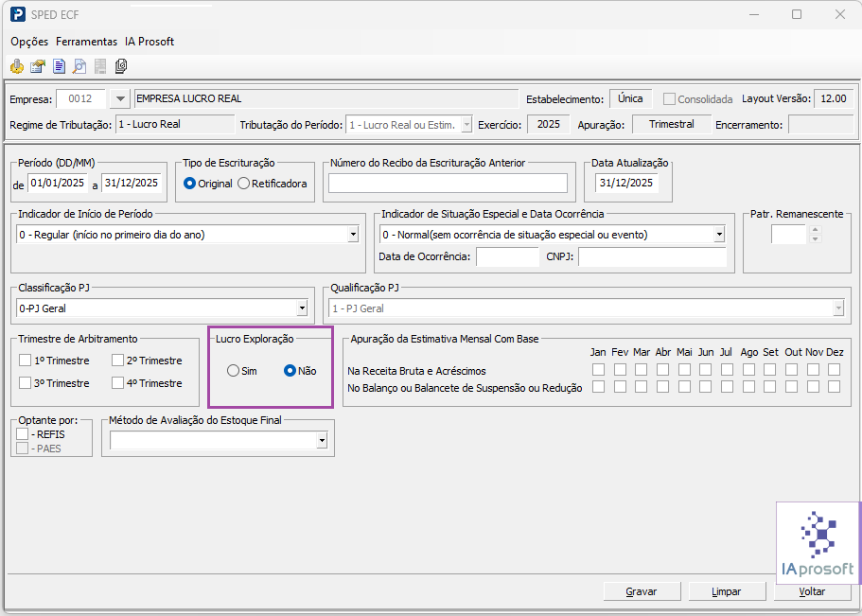Viewport: 862px width, 616px height.
Task: Click the Data Atualização date field
Action: click(x=626, y=184)
